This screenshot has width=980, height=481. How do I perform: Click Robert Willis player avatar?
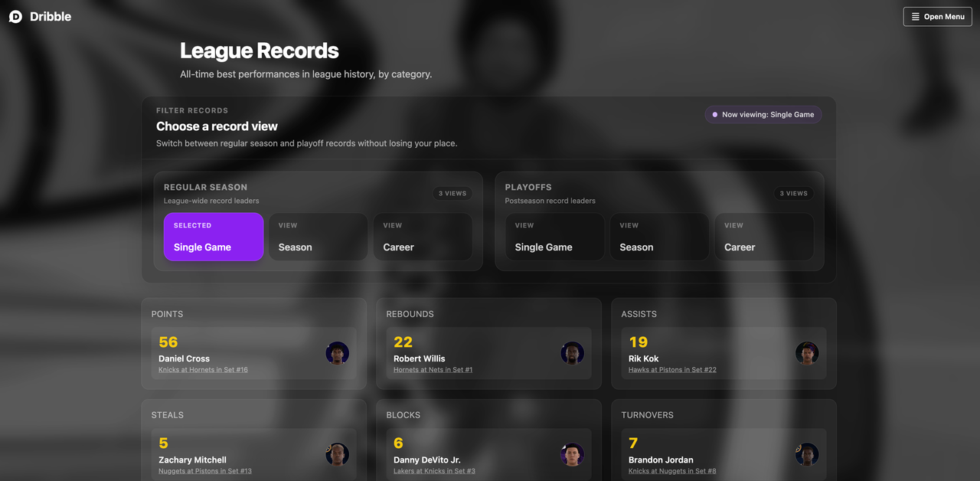(573, 353)
